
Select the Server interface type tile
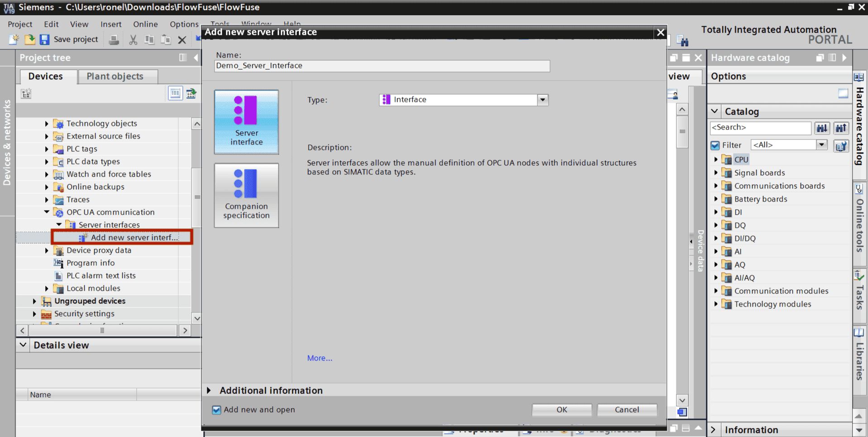(x=246, y=121)
